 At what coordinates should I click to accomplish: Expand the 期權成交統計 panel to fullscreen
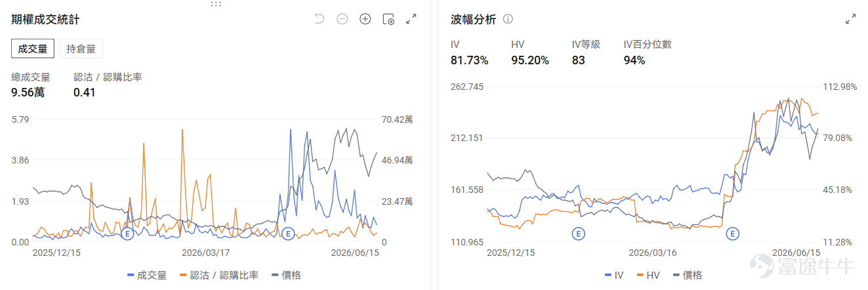click(411, 19)
